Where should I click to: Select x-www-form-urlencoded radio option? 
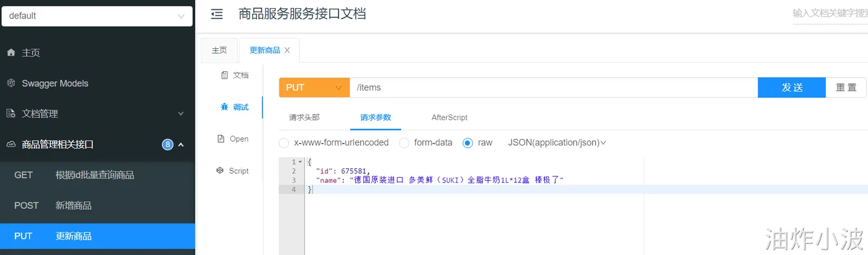284,142
